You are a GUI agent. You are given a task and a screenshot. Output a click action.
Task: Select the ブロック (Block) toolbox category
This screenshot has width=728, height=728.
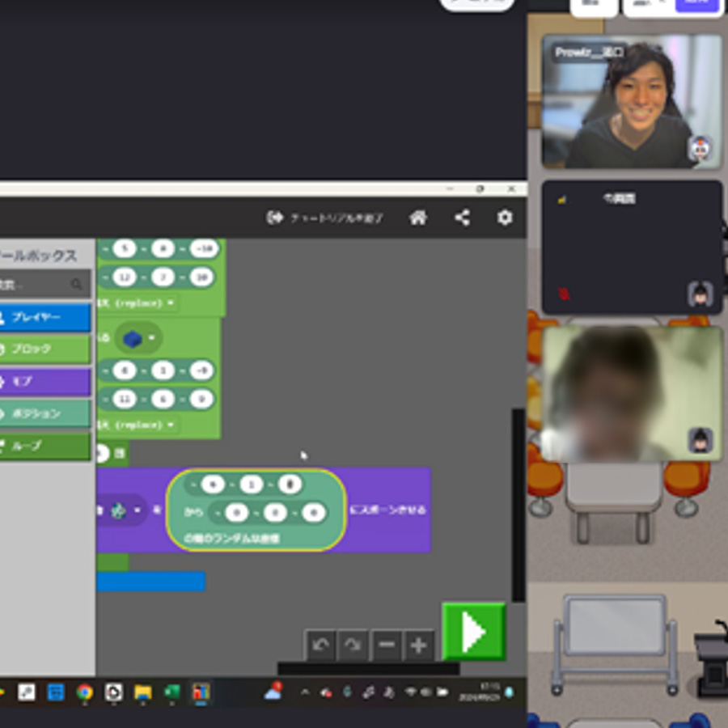coord(44,349)
